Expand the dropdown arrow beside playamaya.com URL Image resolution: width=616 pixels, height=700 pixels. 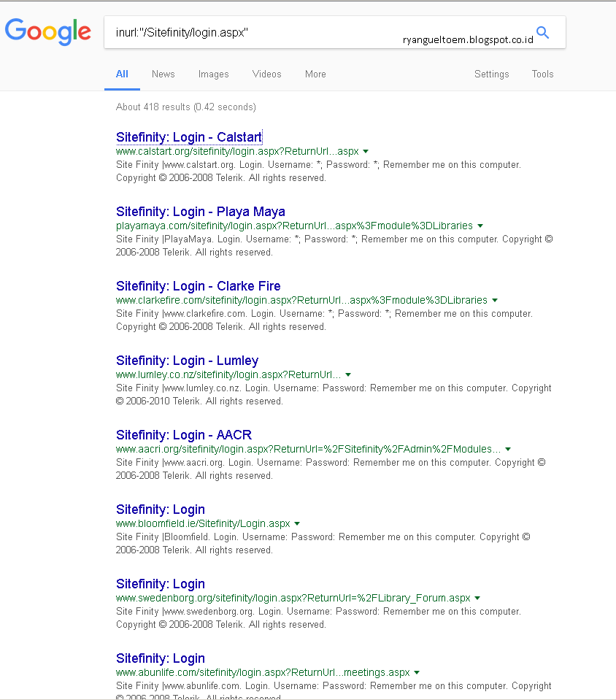(x=480, y=226)
